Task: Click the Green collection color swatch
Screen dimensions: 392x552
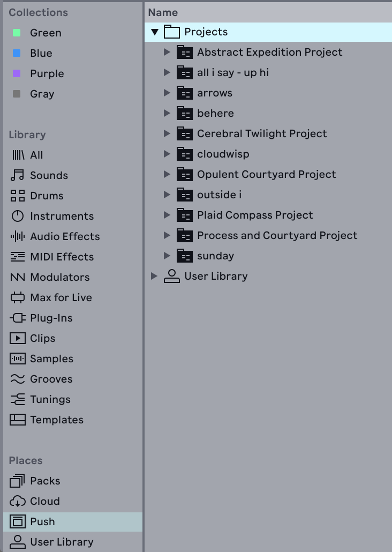Action: tap(16, 33)
